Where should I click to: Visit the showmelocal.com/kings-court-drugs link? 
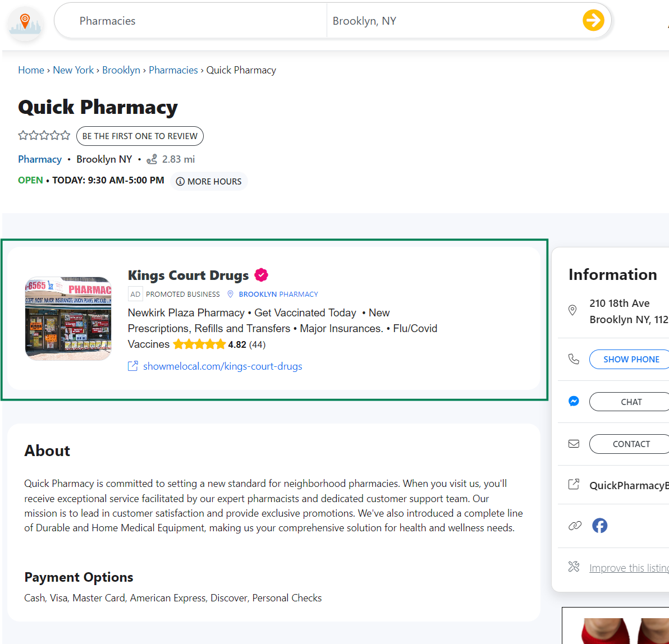pos(223,366)
